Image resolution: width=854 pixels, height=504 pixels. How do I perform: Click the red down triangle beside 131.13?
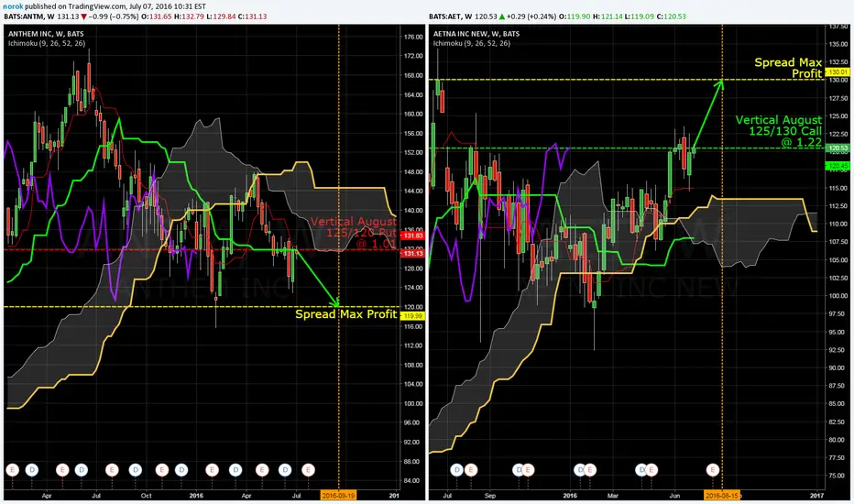(84, 16)
